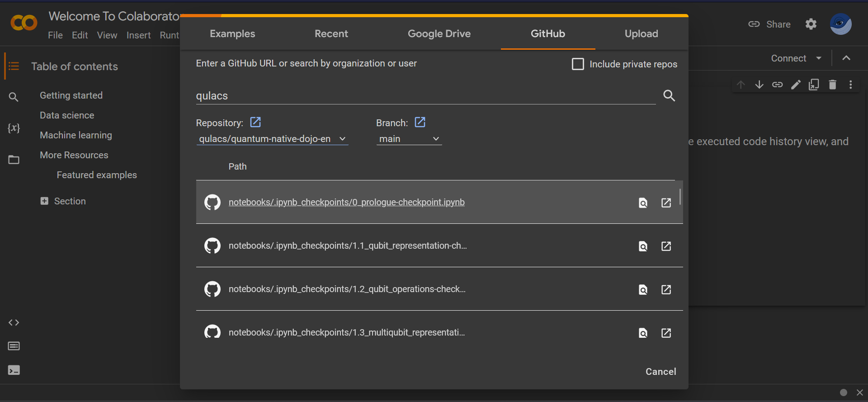Click Cancel button in dialog
Viewport: 868px width, 402px height.
[x=660, y=372]
